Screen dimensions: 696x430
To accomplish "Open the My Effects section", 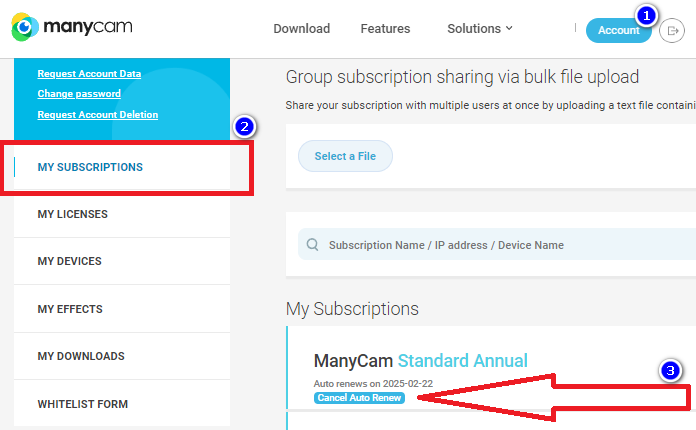I will coord(70,309).
